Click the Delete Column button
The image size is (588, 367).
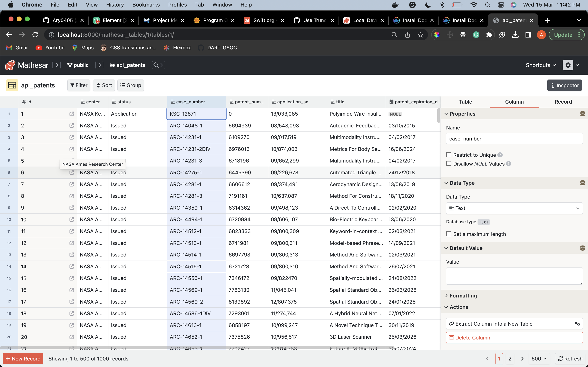pyautogui.click(x=514, y=337)
